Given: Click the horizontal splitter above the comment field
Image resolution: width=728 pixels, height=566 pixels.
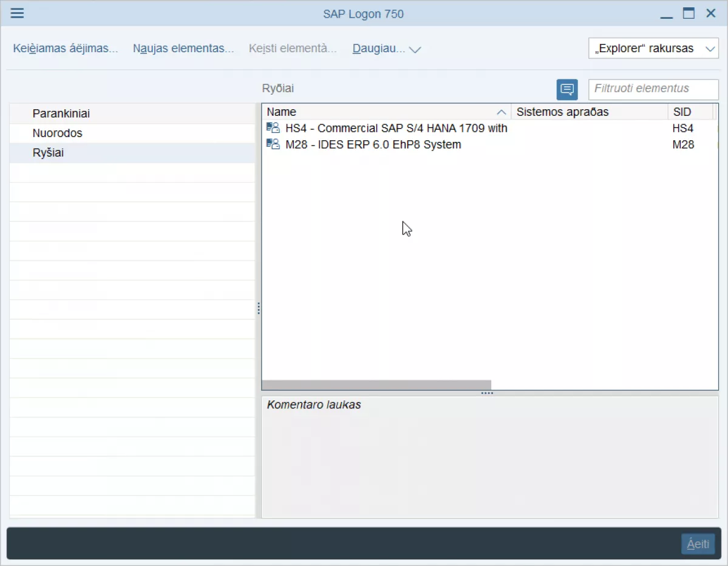Looking at the screenshot, I should [487, 393].
